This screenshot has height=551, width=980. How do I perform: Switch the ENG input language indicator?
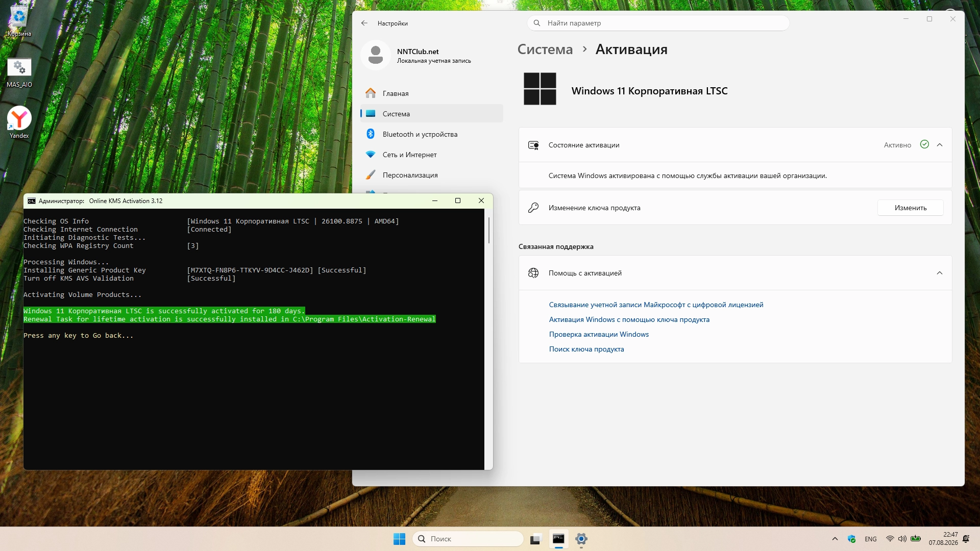[871, 539]
